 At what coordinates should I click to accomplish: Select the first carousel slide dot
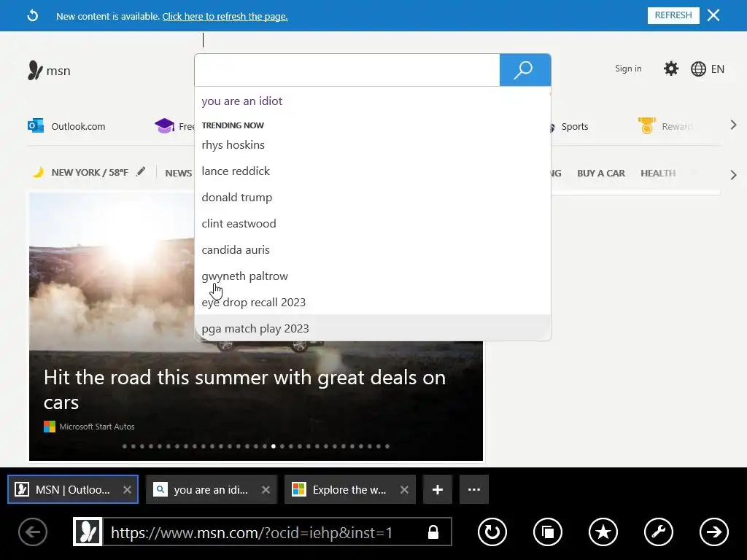tap(124, 446)
